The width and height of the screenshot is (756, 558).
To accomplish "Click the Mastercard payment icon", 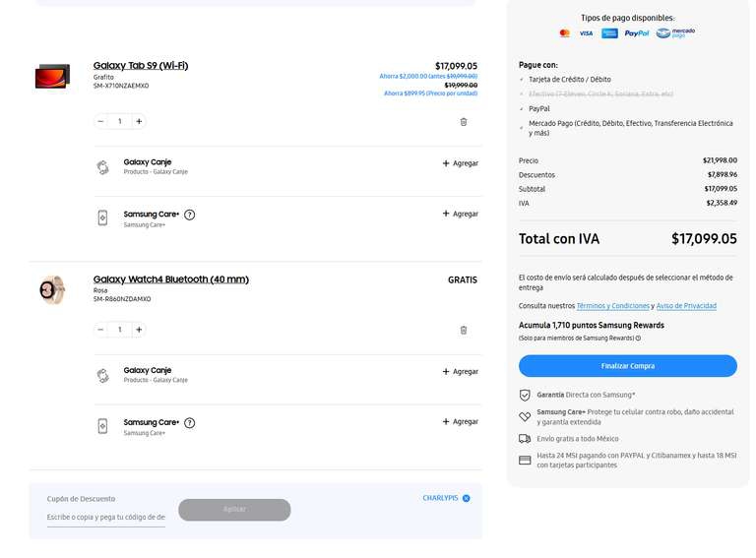I will click(x=565, y=33).
